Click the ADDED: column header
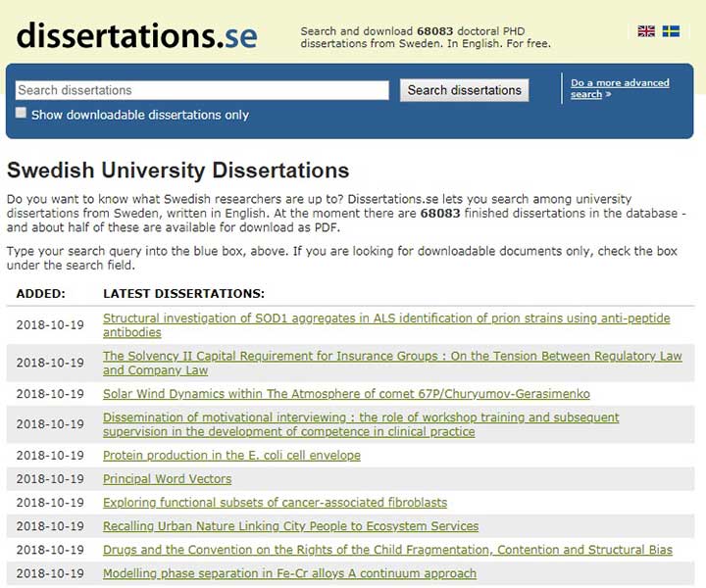Image resolution: width=706 pixels, height=588 pixels. [40, 294]
